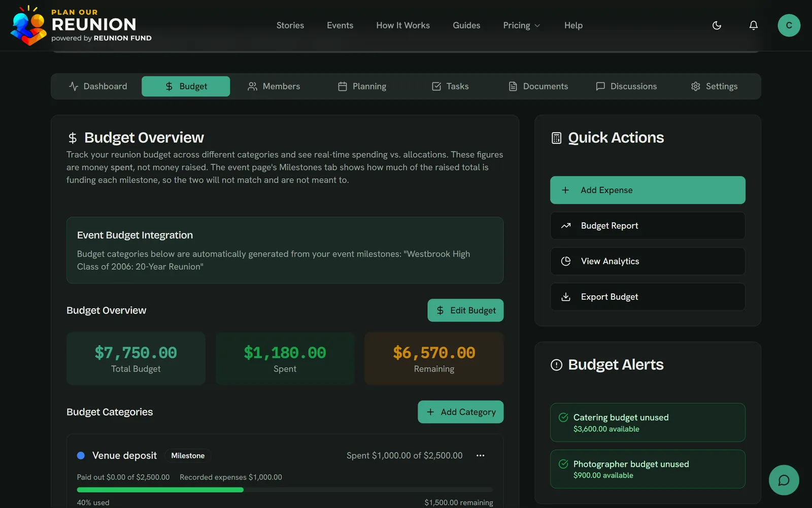The width and height of the screenshot is (812, 508).
Task: Click the Catering budget unused alert
Action: [648, 423]
